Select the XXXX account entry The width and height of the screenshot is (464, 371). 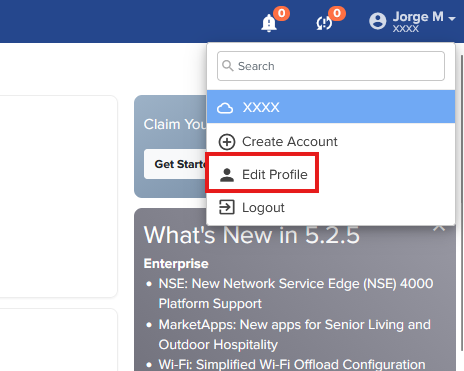click(331, 107)
